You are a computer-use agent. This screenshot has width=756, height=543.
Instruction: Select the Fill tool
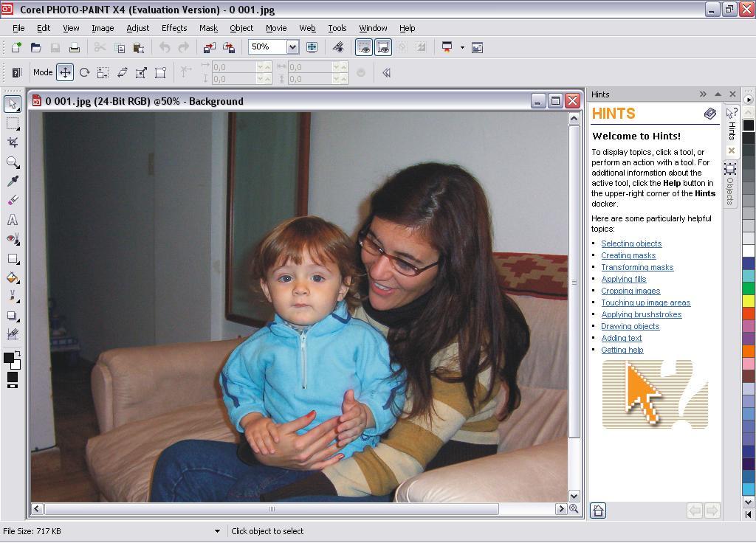[12, 279]
